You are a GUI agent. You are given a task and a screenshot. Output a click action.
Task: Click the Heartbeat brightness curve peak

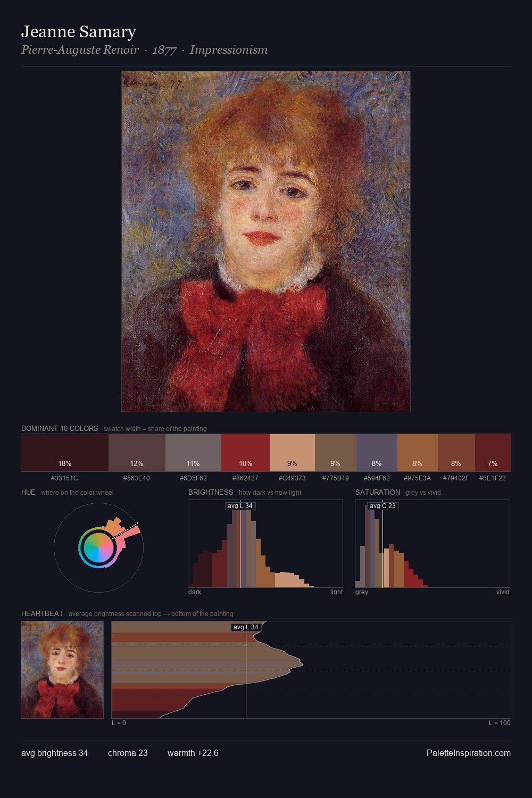click(302, 663)
